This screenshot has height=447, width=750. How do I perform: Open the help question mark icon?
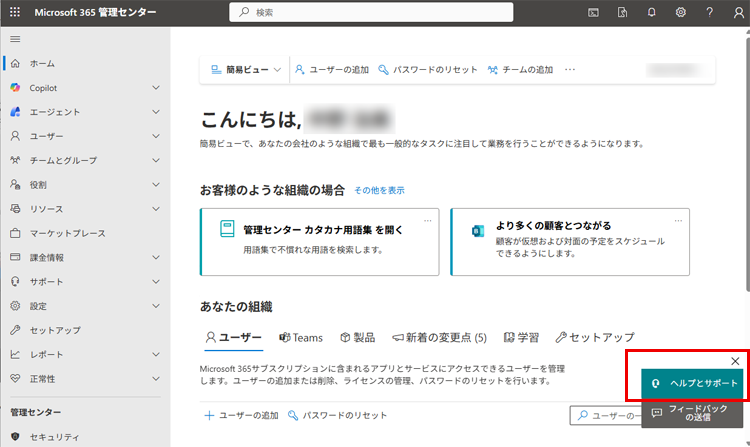[709, 12]
